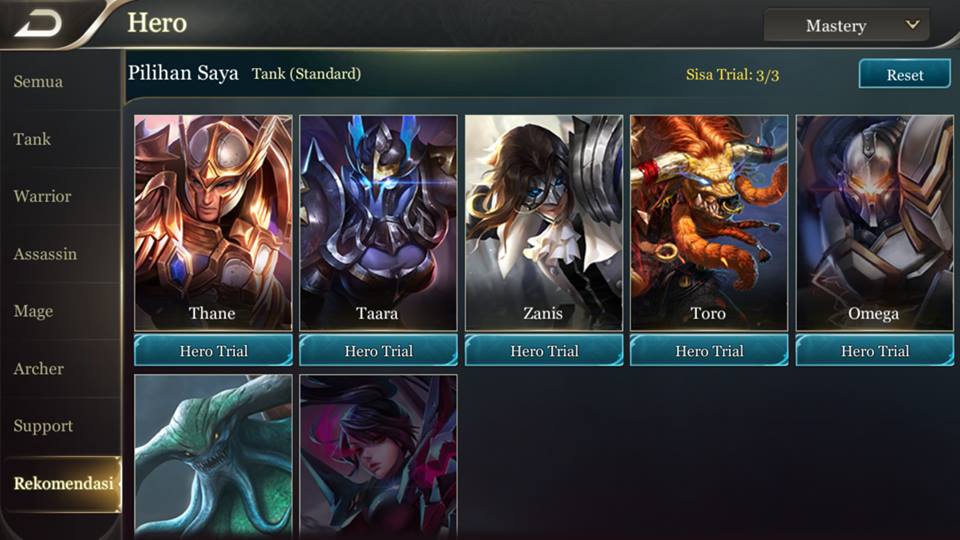This screenshot has width=960, height=540.
Task: Open the Mastery sort menu
Action: pos(846,26)
